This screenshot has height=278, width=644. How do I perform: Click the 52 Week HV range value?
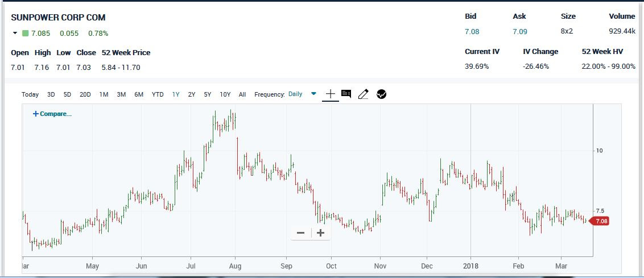(x=609, y=67)
